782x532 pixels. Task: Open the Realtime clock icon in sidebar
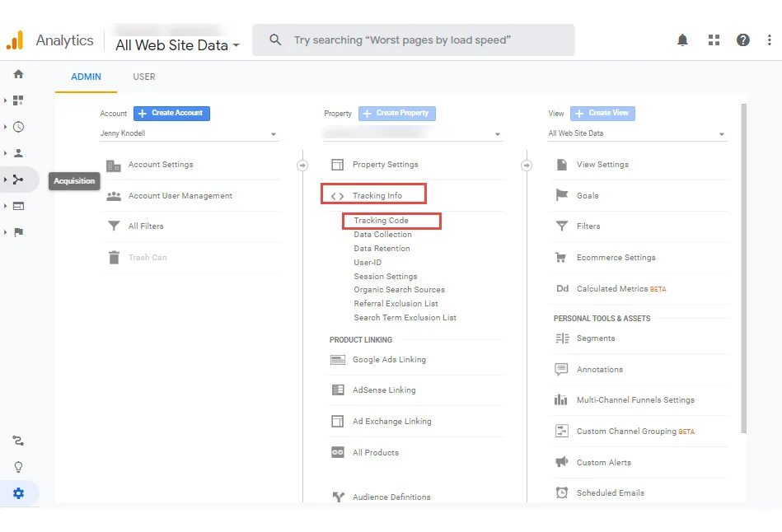(x=18, y=127)
